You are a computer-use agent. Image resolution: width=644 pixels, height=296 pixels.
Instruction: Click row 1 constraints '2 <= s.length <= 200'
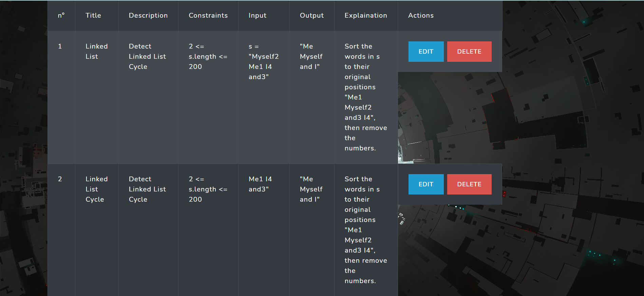pyautogui.click(x=208, y=56)
